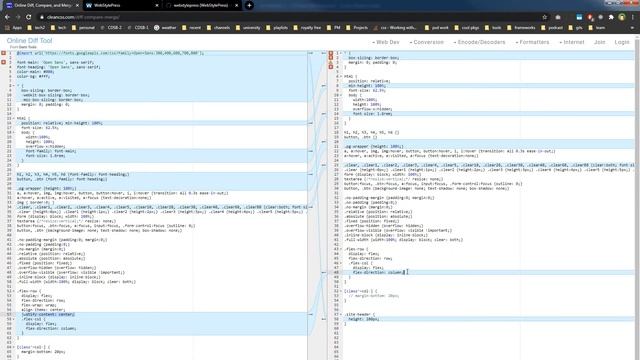Open the Chrome profile avatar
640x360 pixels.
(x=622, y=17)
